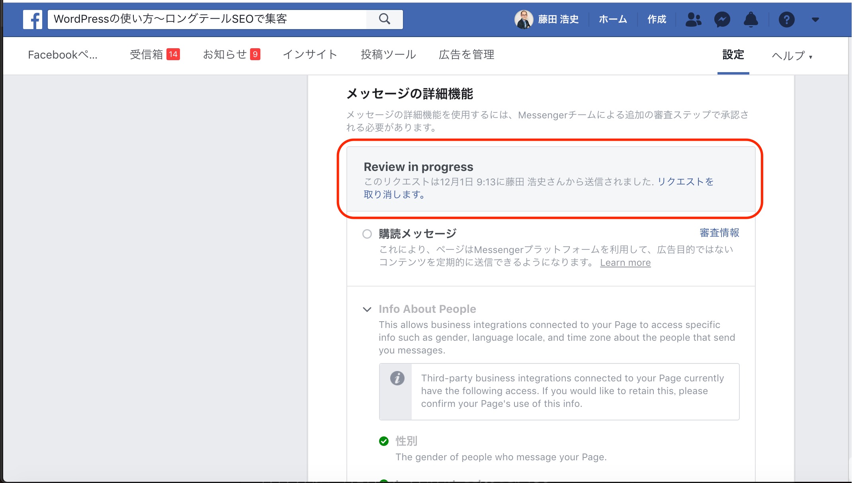Click the profile picture of 藤田 浩史

(x=524, y=19)
